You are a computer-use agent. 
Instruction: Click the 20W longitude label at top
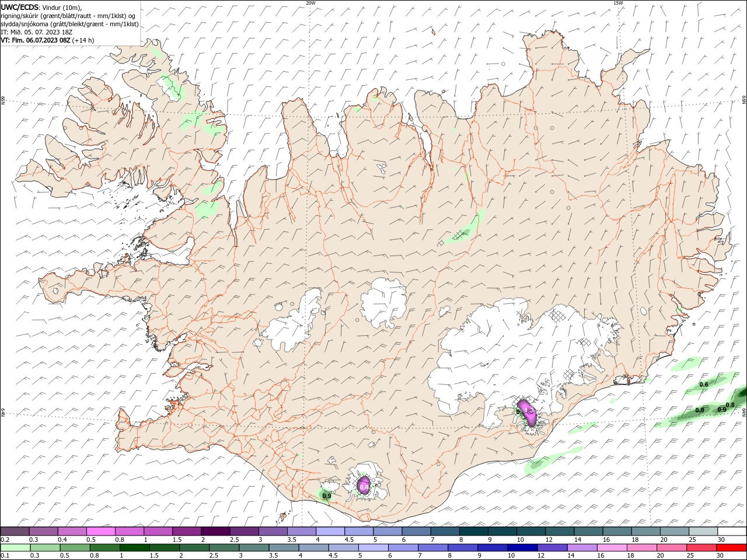(310, 3)
